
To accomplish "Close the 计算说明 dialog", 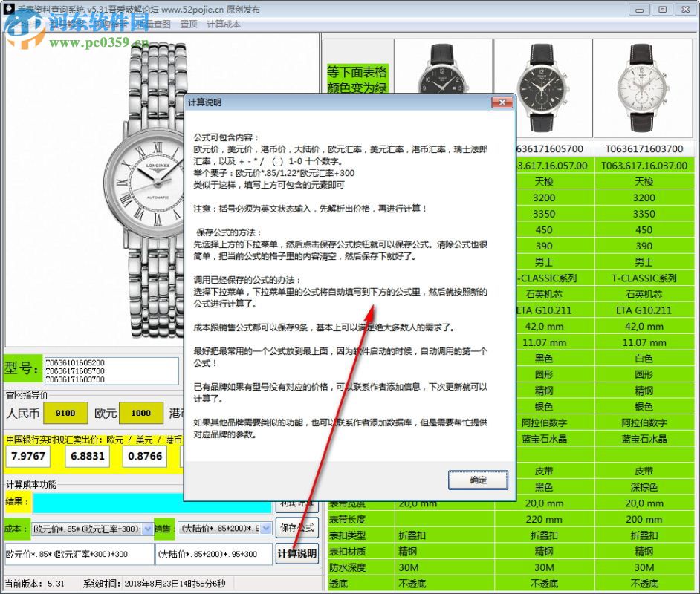I will click(504, 102).
